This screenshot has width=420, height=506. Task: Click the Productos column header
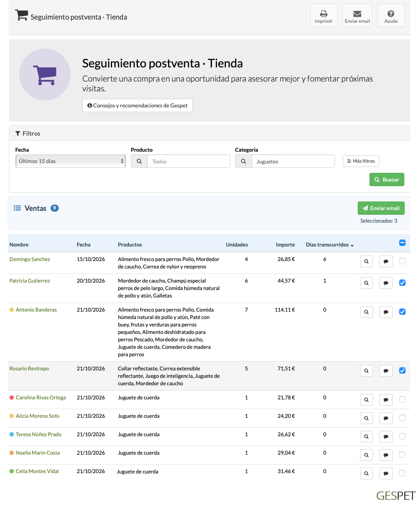click(x=130, y=245)
